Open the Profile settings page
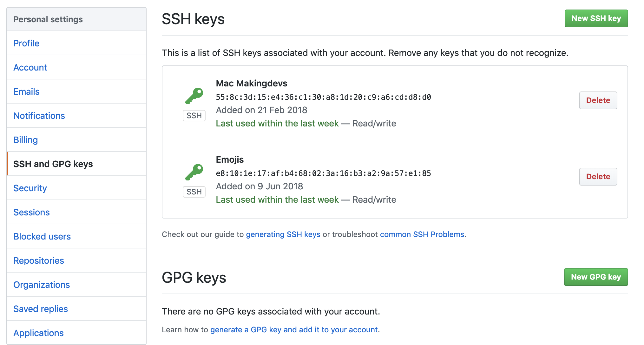This screenshot has height=345, width=644. click(26, 43)
